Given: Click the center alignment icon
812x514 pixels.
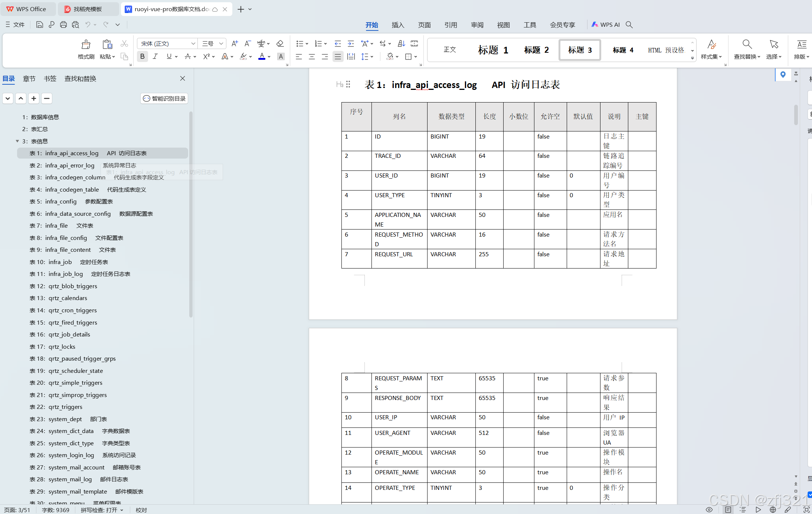Looking at the screenshot, I should pos(312,56).
